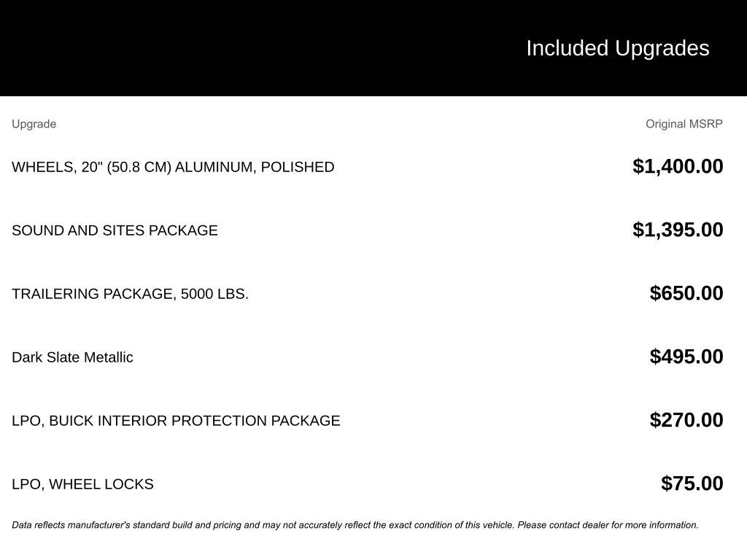
Task: Select the polished aluminum wheels upgrade name
Action: (173, 167)
